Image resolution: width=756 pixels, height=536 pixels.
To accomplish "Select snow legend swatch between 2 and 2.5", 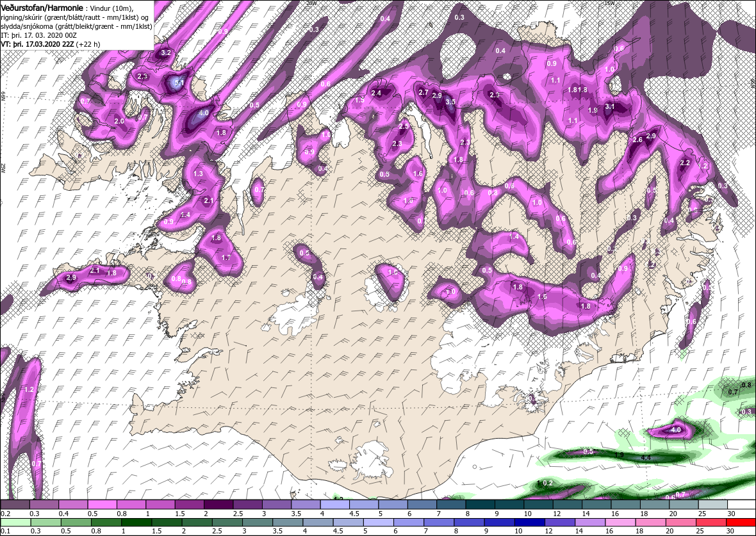I will 218,505.
